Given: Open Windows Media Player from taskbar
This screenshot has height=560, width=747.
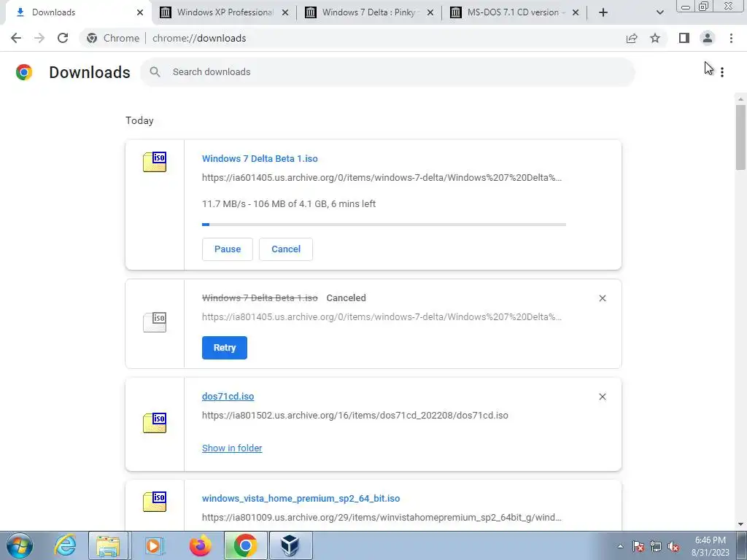Looking at the screenshot, I should click(x=153, y=545).
